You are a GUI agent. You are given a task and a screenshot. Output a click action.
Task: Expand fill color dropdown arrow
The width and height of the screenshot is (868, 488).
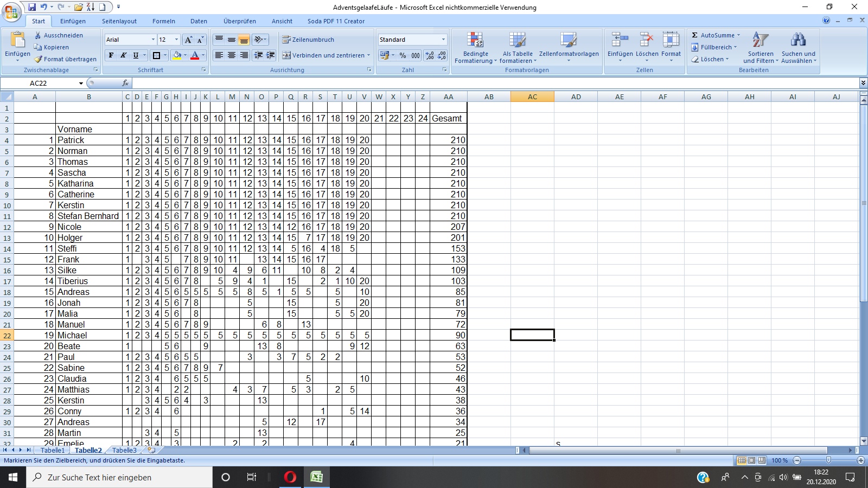[185, 55]
